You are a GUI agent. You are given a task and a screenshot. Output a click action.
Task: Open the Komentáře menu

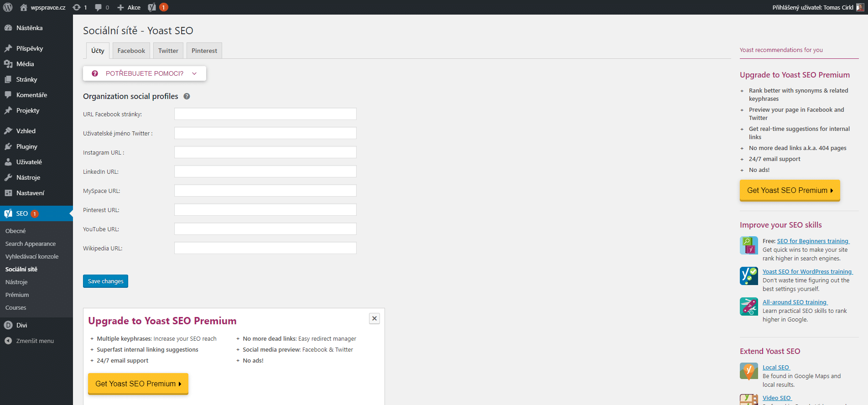pos(36,95)
